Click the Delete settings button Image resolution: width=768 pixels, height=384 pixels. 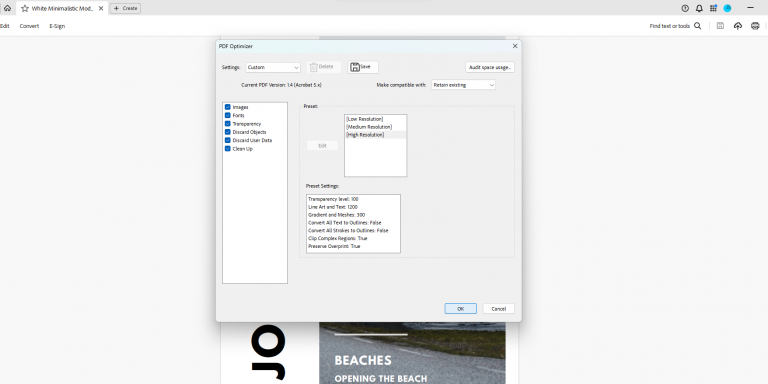click(x=324, y=67)
